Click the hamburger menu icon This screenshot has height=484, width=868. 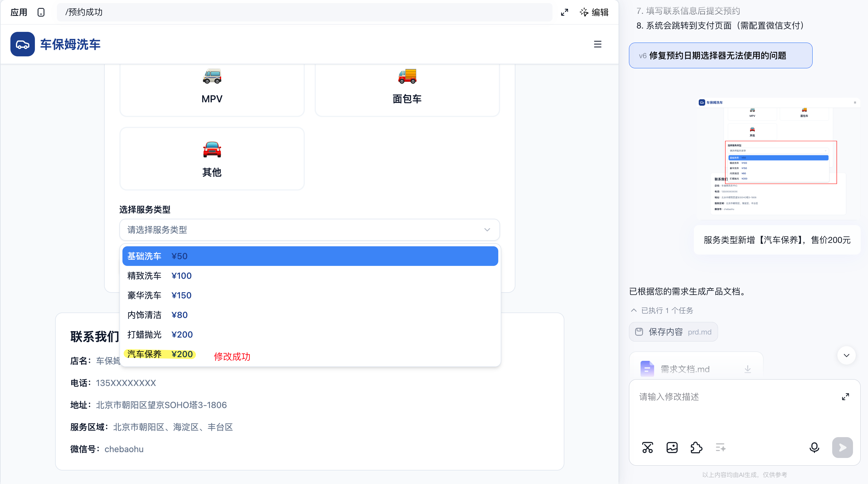point(597,44)
